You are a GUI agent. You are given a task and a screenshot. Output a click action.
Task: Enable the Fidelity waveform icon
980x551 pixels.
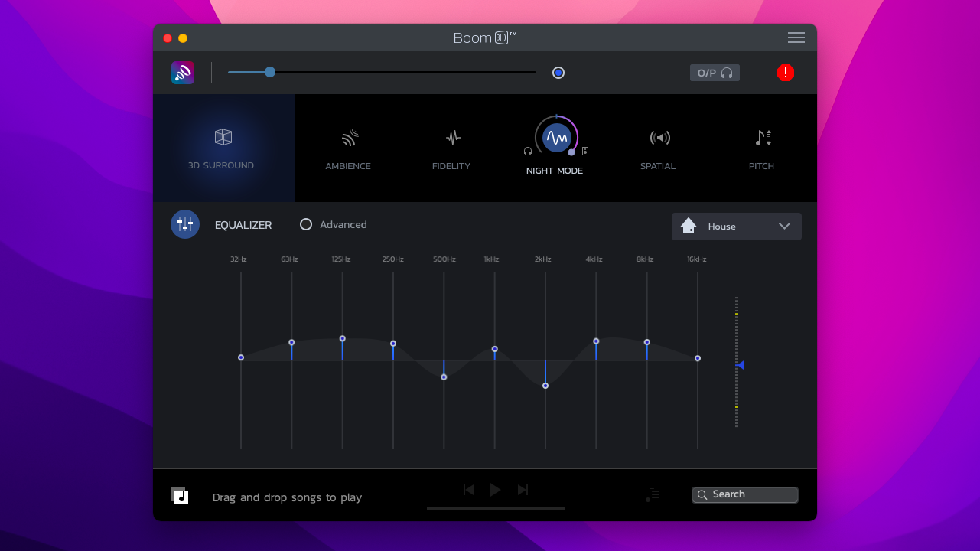pyautogui.click(x=454, y=138)
